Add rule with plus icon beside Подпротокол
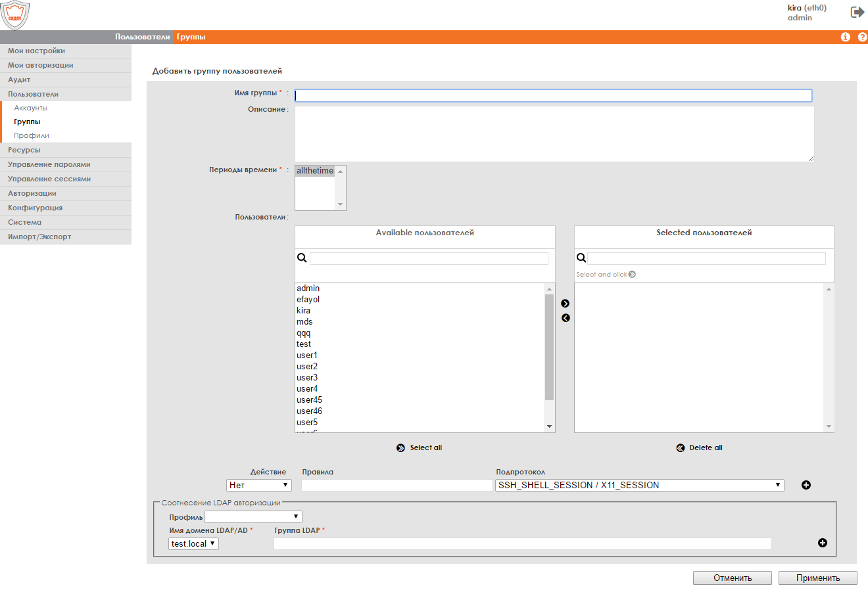This screenshot has height=596, width=868. [x=806, y=485]
